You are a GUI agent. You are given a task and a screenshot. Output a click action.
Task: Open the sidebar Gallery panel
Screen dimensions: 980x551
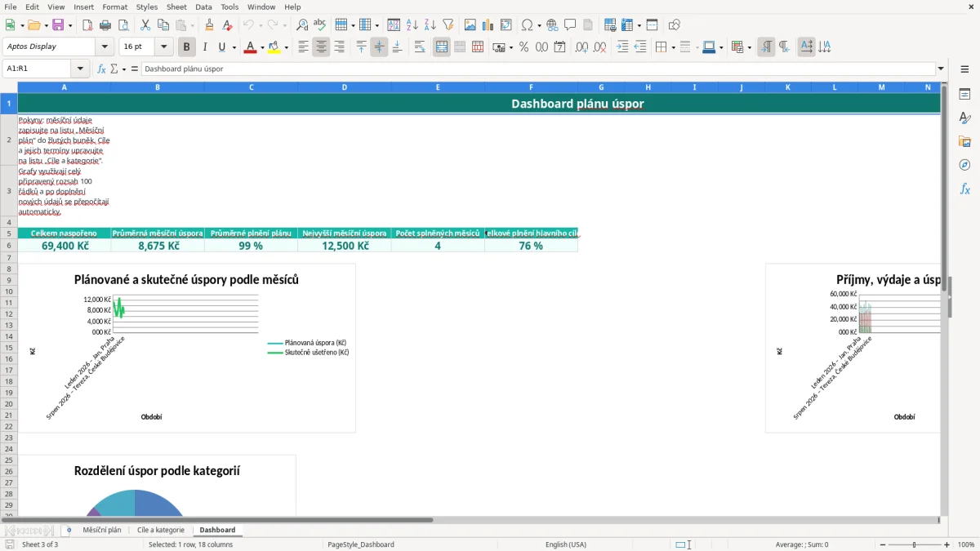click(964, 141)
